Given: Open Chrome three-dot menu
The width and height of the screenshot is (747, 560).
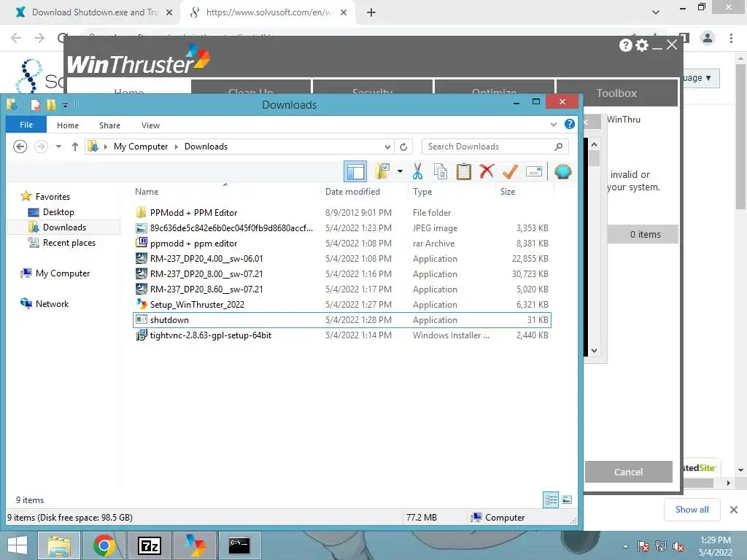Looking at the screenshot, I should [x=731, y=38].
